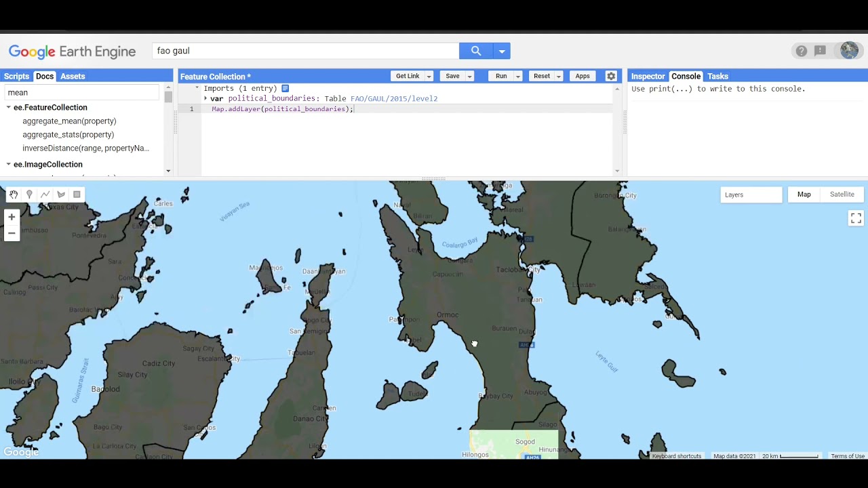This screenshot has height=488, width=868.
Task: Open the FAO/GAUL/2015/level2 table link
Action: click(394, 98)
